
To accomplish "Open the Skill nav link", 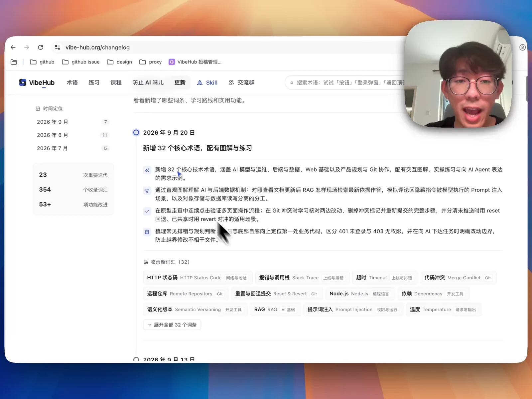I will [207, 82].
